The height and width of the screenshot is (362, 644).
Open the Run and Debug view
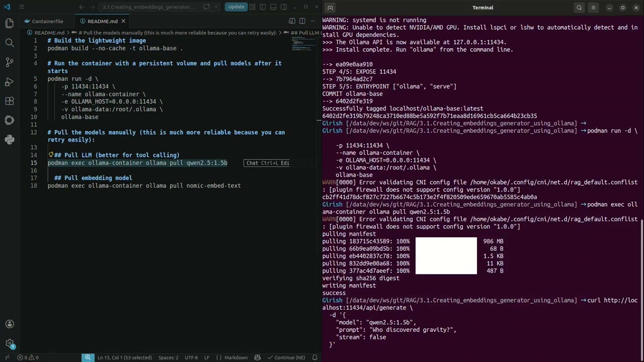point(10,81)
